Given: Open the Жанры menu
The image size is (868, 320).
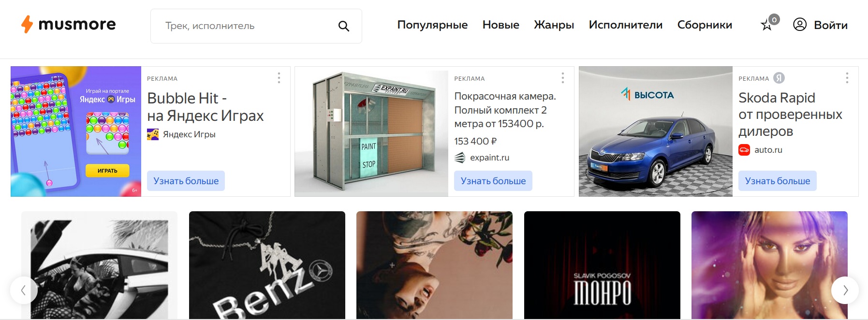Looking at the screenshot, I should (x=554, y=25).
